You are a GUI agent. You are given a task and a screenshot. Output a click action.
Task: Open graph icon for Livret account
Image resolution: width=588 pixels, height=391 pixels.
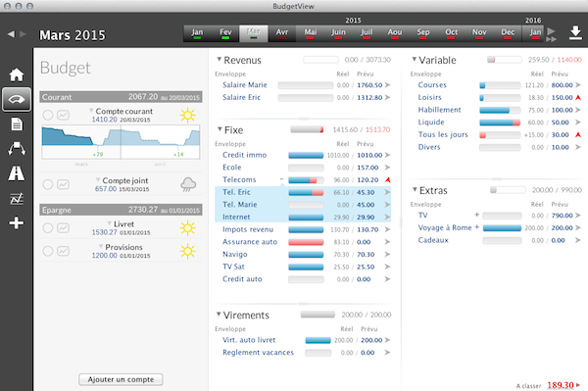pos(63,227)
